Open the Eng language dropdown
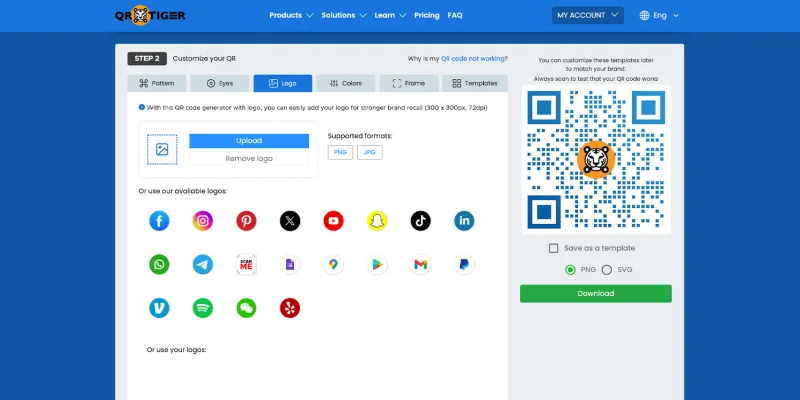This screenshot has height=400, width=800. 659,15
